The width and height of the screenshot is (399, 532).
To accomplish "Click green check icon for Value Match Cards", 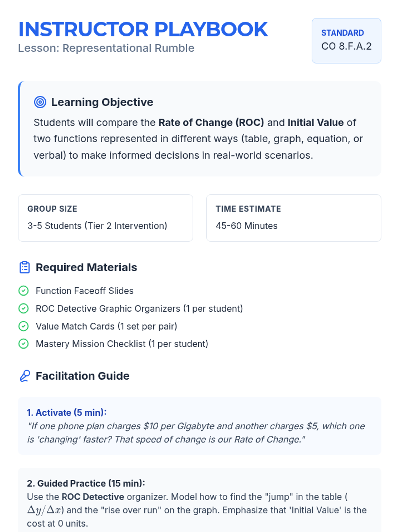I will point(23,326).
